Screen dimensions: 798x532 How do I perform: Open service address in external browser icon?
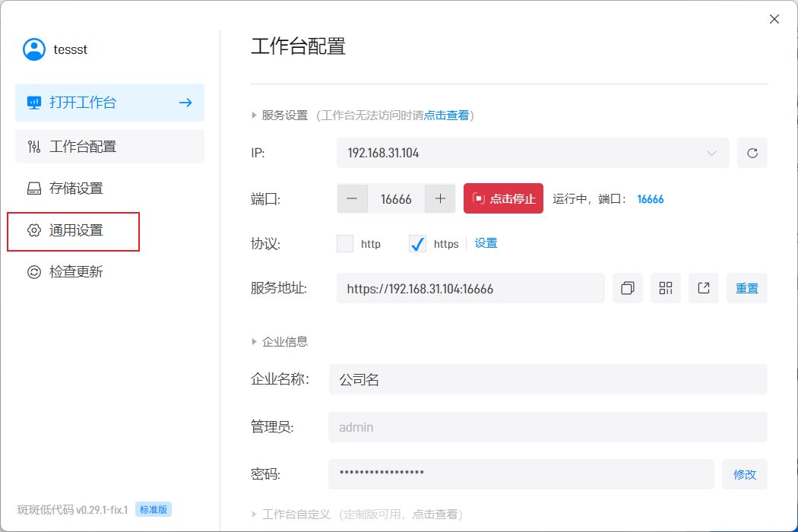[x=703, y=288]
